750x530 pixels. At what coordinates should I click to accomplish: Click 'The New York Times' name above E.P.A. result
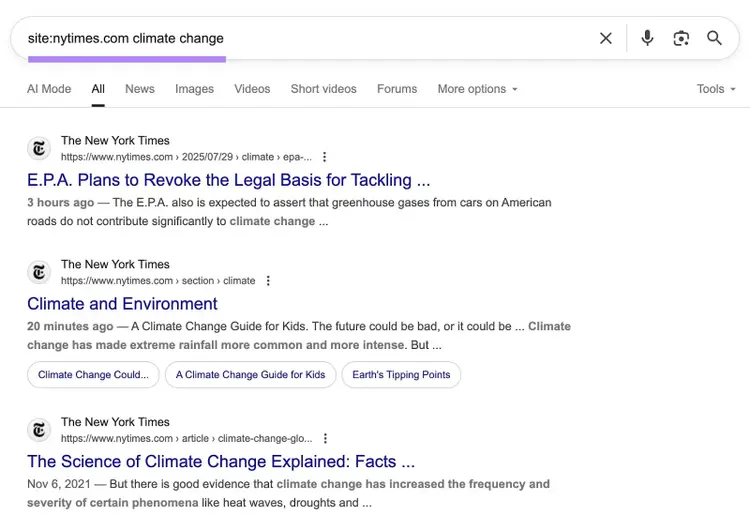click(x=115, y=141)
